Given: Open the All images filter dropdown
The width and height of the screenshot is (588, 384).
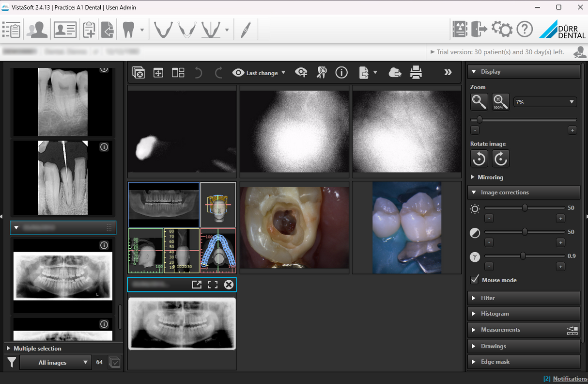Looking at the screenshot, I should click(55, 362).
